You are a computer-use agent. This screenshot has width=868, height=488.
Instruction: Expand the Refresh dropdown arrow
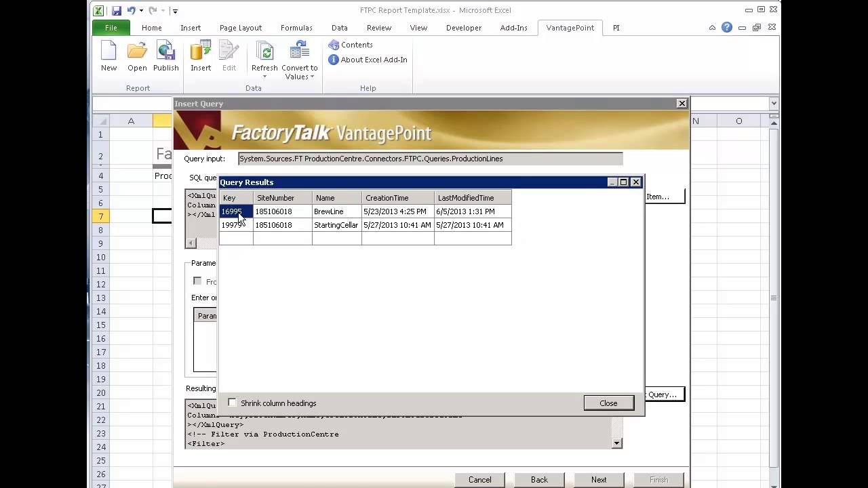click(x=264, y=76)
